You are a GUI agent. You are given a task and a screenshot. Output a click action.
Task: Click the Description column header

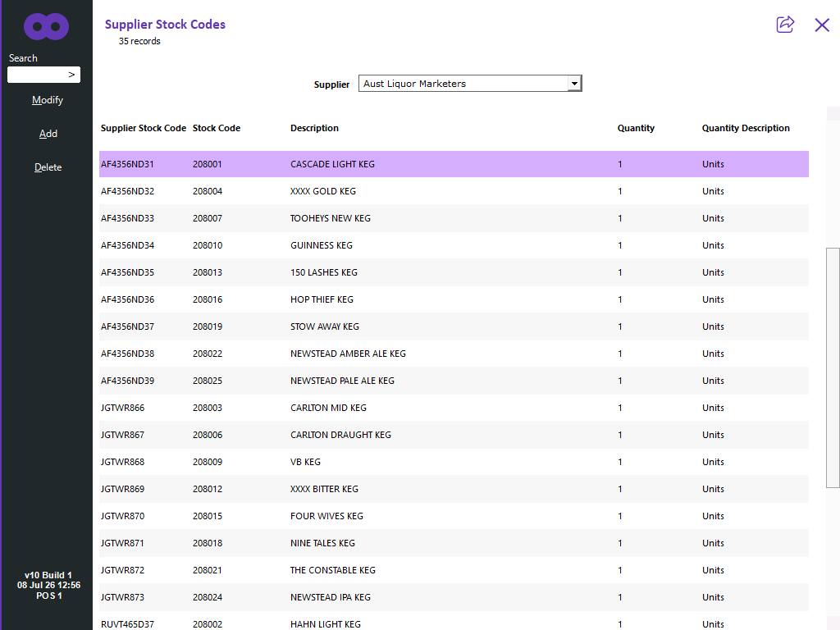[314, 128]
